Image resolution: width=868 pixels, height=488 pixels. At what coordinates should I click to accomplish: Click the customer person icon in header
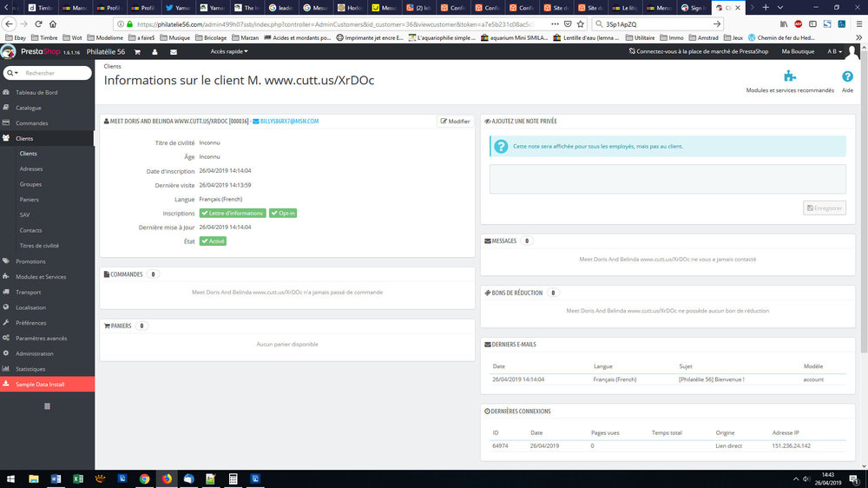click(x=155, y=52)
